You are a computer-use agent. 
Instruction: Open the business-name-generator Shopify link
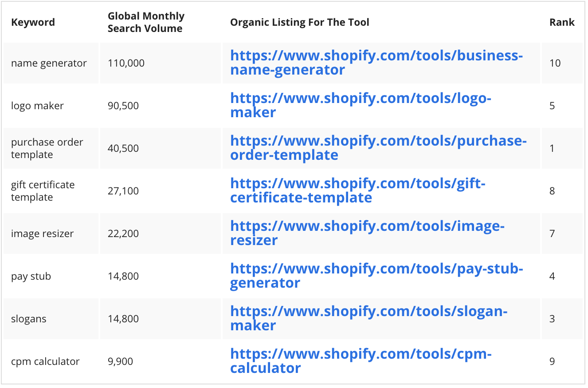click(376, 63)
